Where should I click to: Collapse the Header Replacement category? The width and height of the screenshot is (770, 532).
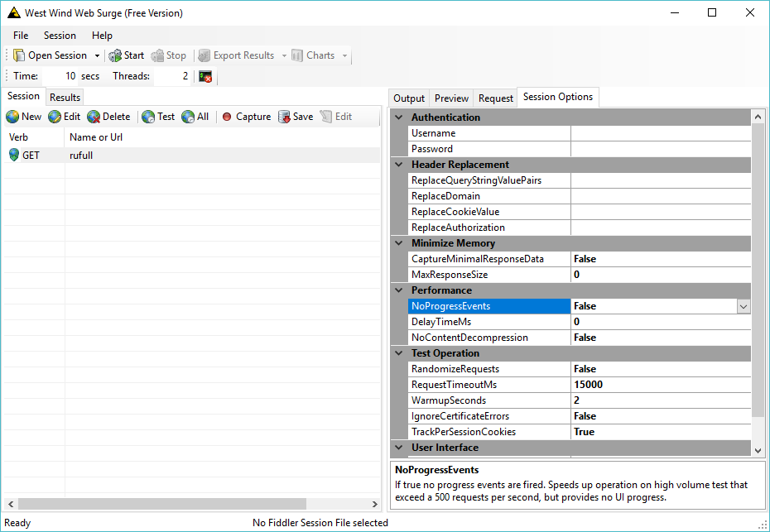[399, 165]
